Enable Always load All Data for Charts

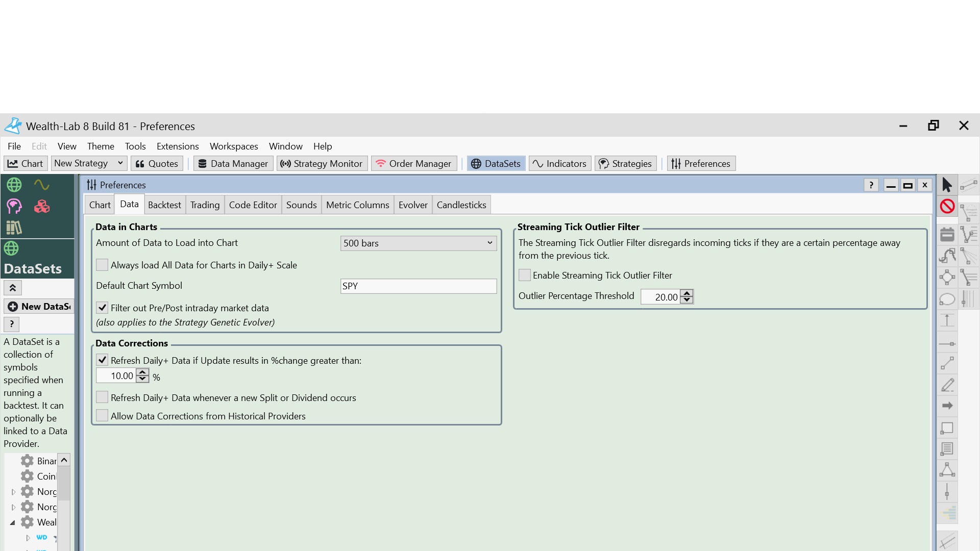102,265
